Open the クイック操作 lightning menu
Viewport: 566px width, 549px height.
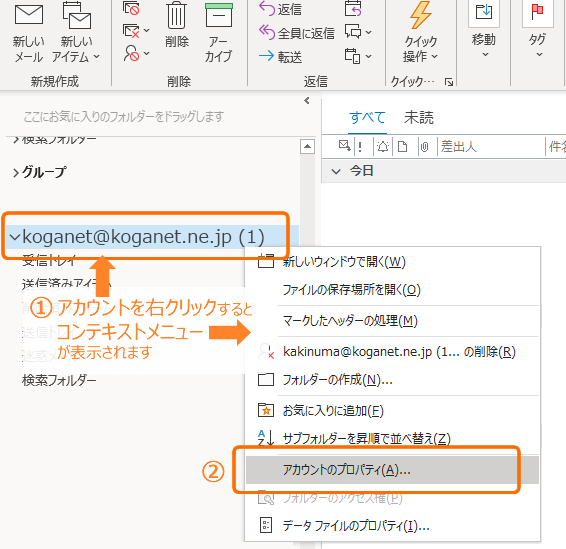(421, 32)
